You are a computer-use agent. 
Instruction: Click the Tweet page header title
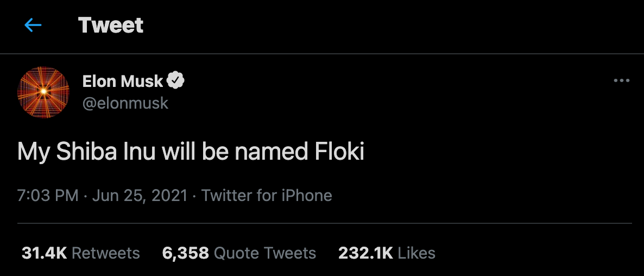click(x=111, y=25)
